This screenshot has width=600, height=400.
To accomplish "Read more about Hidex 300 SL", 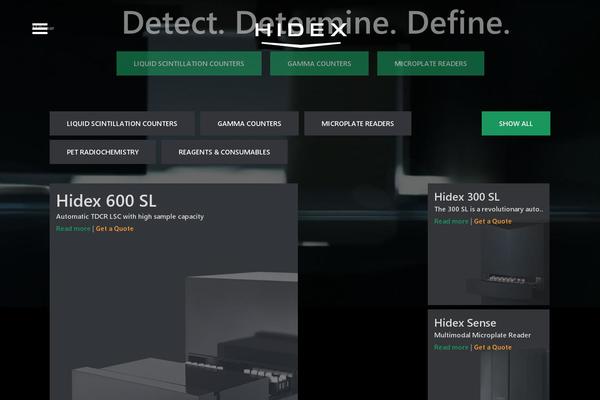I will [451, 221].
